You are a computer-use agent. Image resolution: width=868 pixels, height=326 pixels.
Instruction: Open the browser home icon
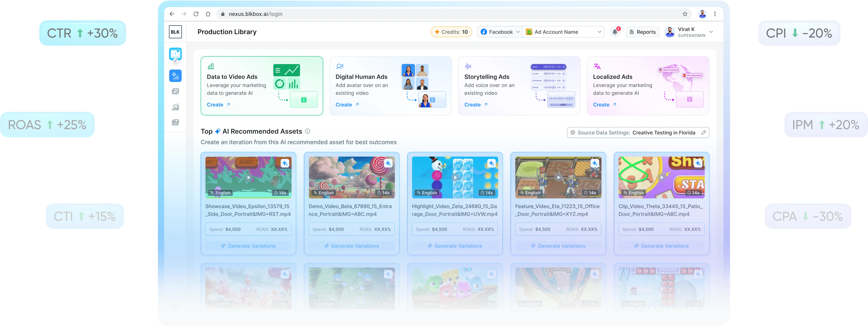tap(208, 14)
